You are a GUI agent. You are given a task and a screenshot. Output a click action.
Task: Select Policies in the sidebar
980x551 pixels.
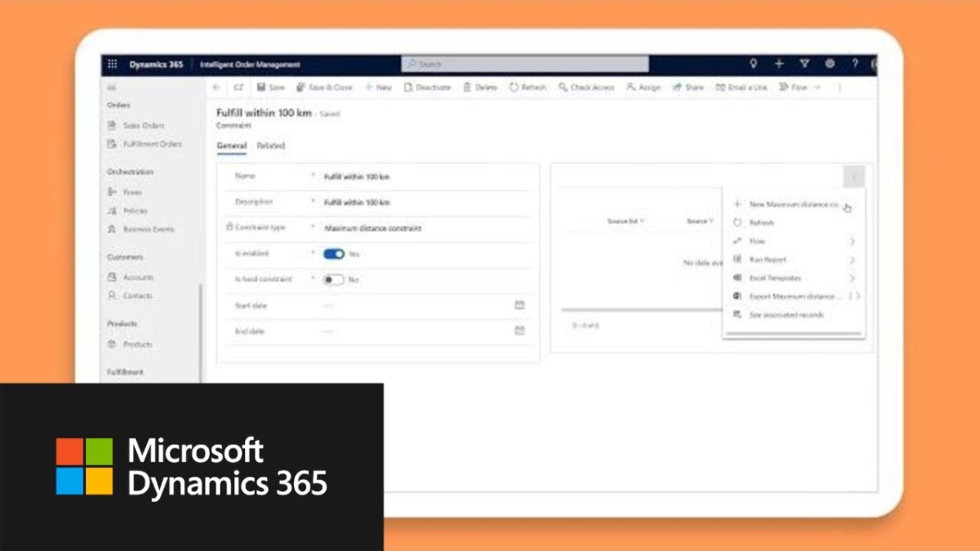[x=136, y=210]
